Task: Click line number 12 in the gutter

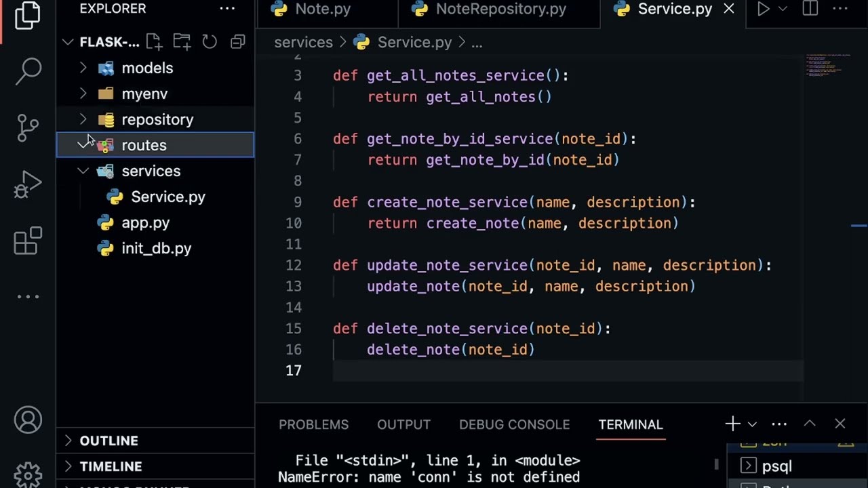Action: pyautogui.click(x=293, y=266)
